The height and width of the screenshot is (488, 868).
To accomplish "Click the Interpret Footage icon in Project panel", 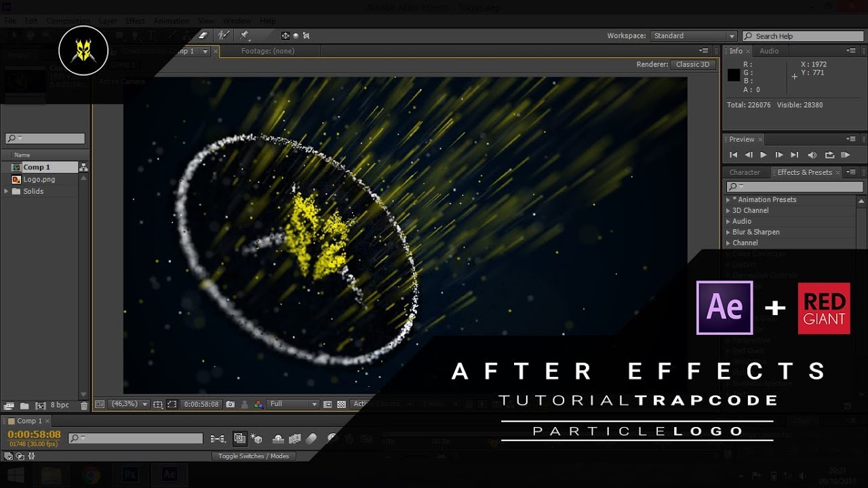I will tap(9, 405).
